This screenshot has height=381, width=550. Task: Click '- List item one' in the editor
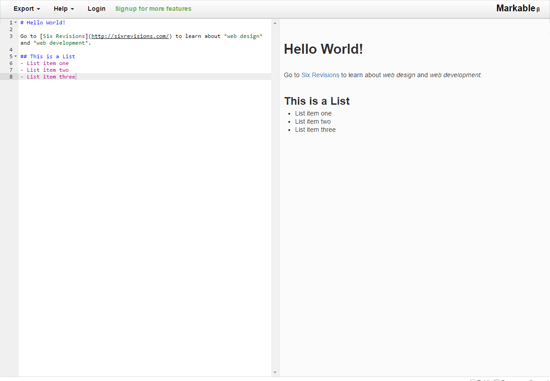tap(44, 63)
